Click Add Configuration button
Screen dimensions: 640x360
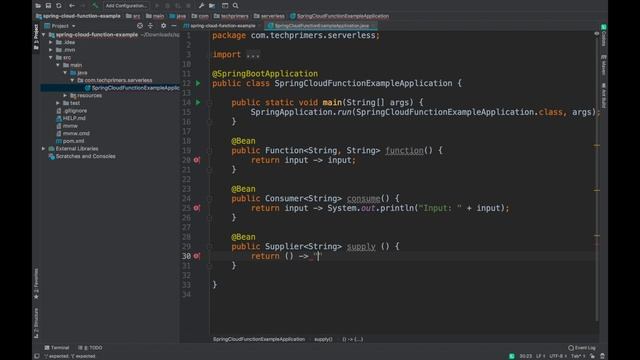pos(126,6)
